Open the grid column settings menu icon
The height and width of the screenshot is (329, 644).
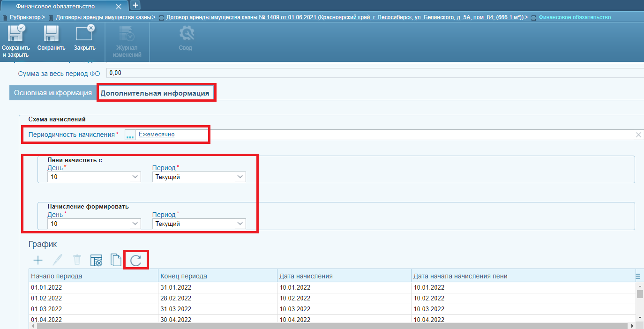tap(638, 276)
